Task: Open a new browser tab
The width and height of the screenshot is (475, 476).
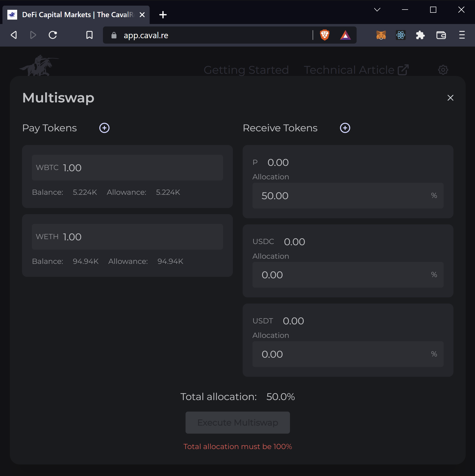Action: (x=163, y=15)
